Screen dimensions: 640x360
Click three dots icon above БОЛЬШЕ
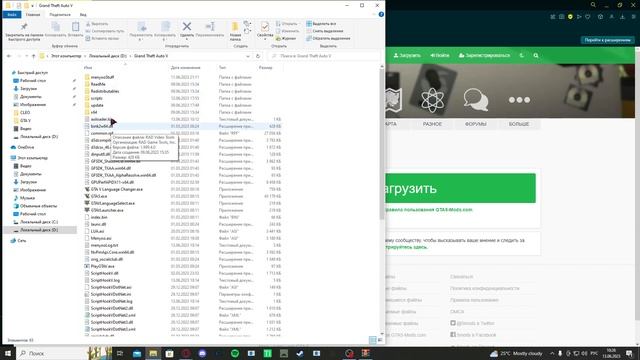coord(519,100)
